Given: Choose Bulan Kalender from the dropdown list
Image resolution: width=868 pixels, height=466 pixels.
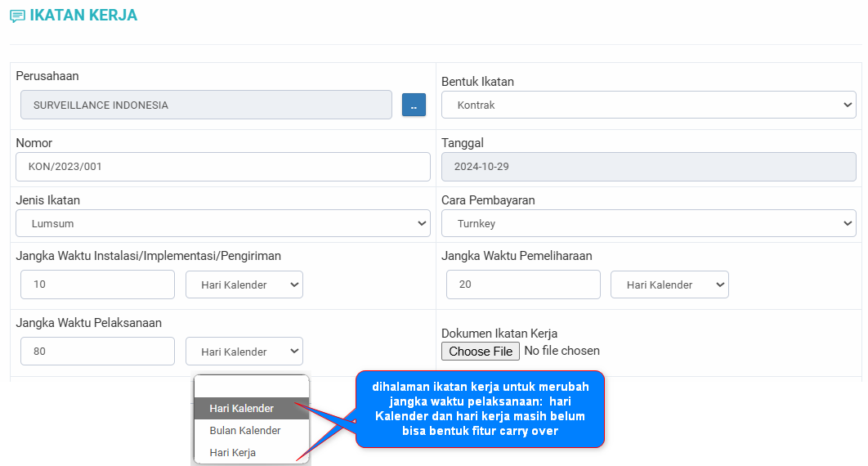Looking at the screenshot, I should point(245,430).
